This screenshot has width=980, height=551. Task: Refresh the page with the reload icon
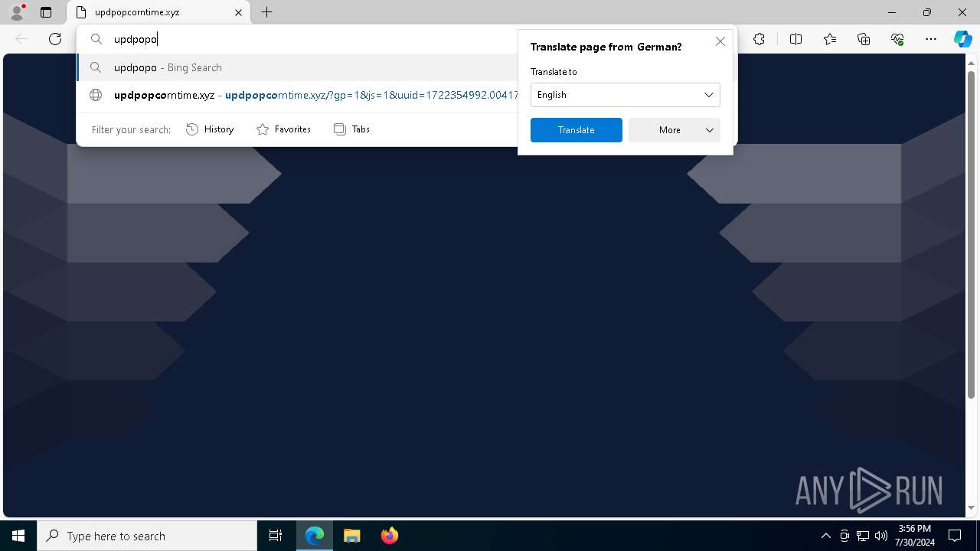click(55, 39)
